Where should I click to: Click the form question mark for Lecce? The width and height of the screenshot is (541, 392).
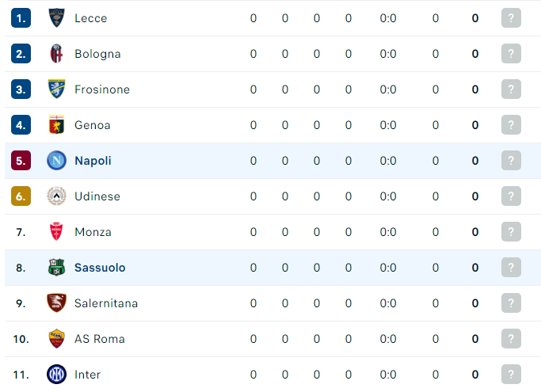511,18
